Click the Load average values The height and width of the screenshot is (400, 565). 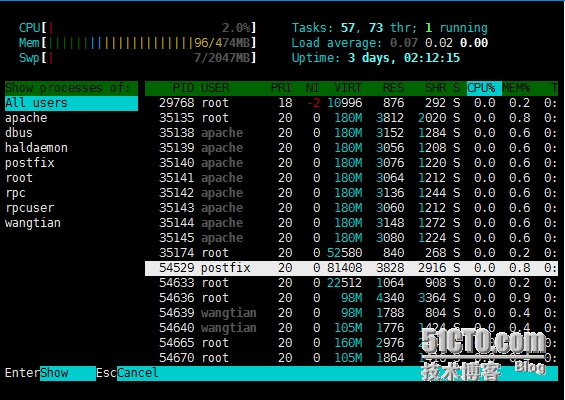(x=439, y=43)
